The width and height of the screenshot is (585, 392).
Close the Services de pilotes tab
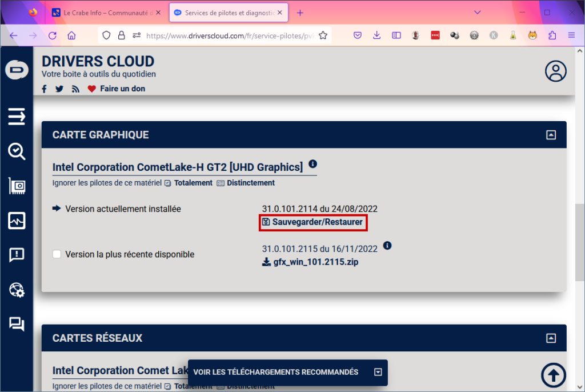[x=280, y=13]
